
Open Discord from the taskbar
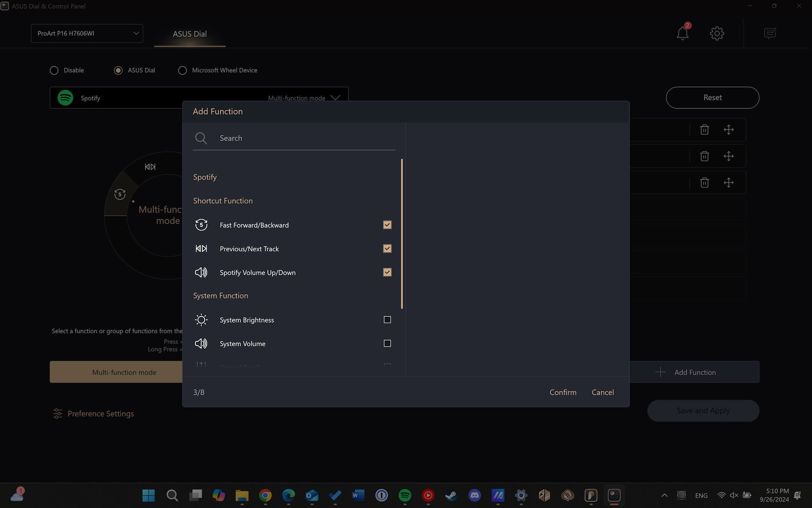[475, 495]
